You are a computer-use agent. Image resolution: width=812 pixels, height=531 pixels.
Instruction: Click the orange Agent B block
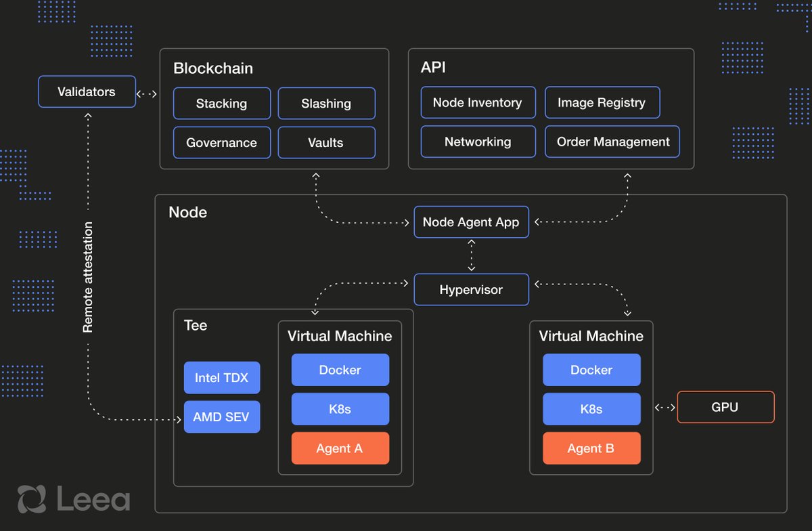click(x=591, y=448)
